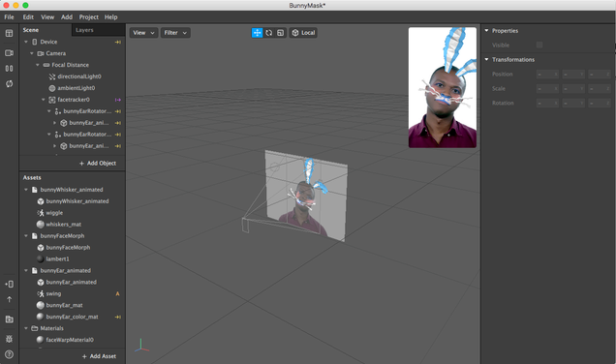This screenshot has width=616, height=364.
Task: Toggle the Visible checkbox in Properties
Action: tap(539, 45)
